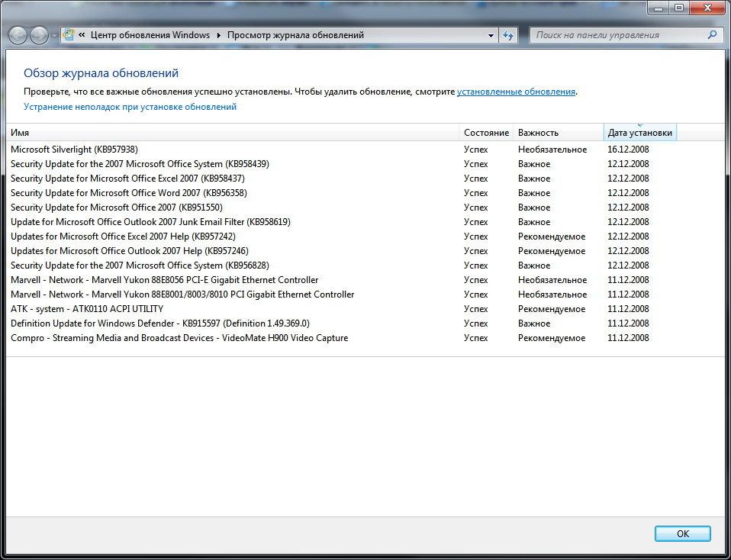Minimize the window
731x560 pixels.
point(660,7)
